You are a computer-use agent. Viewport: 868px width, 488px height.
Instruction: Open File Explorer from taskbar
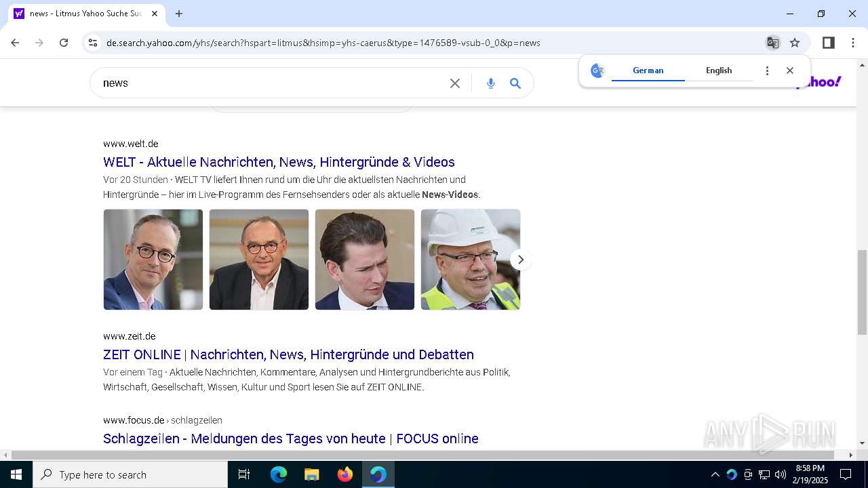tap(312, 474)
